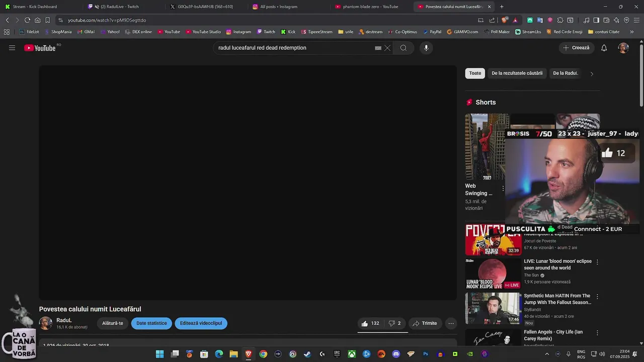
Task: Open the RaduL channel avatar
Action: [x=46, y=323]
